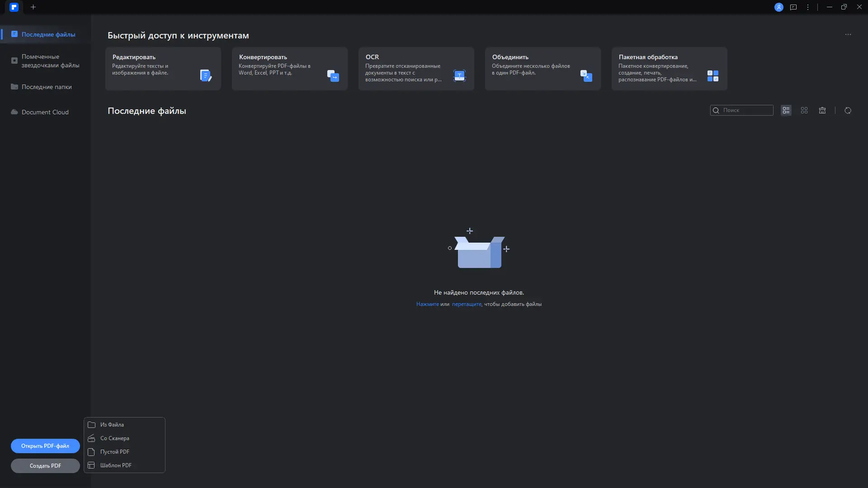Switch to list view layout
The width and height of the screenshot is (868, 488).
[786, 110]
